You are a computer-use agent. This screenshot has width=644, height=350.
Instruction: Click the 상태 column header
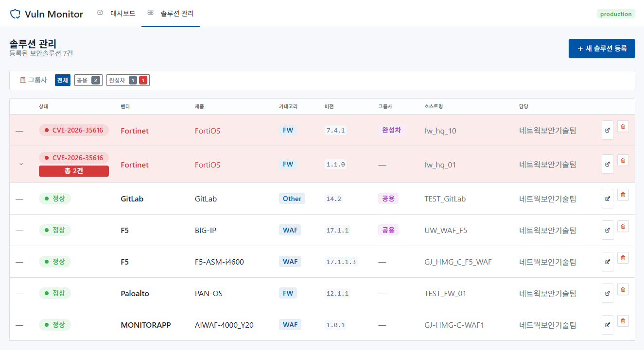[44, 106]
